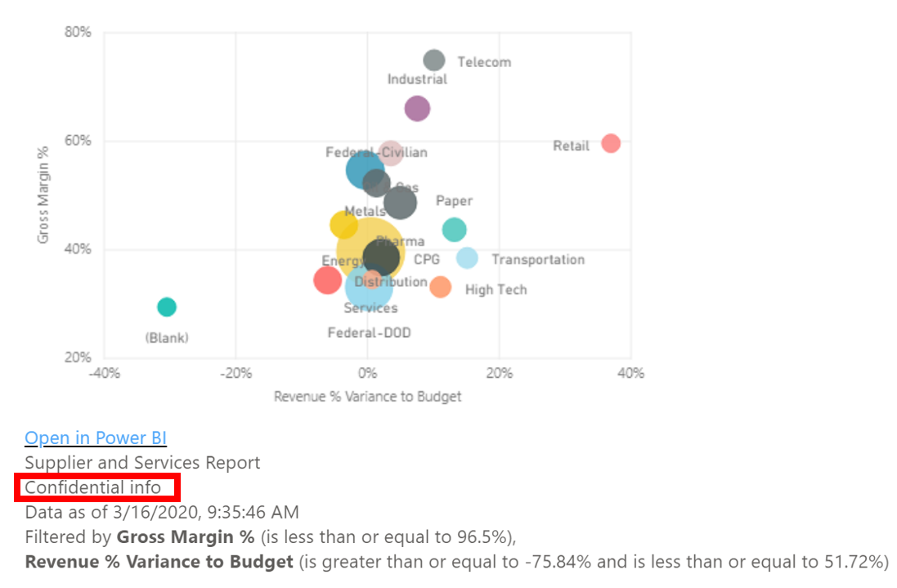The image size is (897, 588).
Task: Click the Federal-DOD data label
Action: (369, 333)
